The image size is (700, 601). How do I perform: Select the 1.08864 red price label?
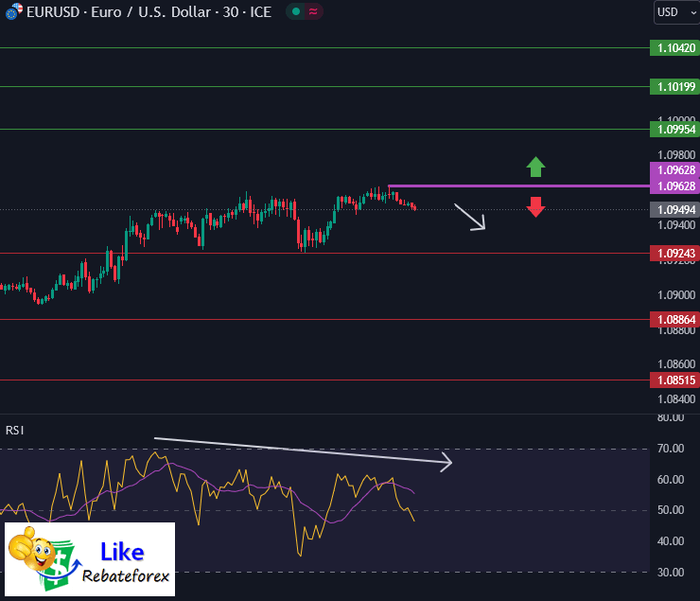pos(675,320)
